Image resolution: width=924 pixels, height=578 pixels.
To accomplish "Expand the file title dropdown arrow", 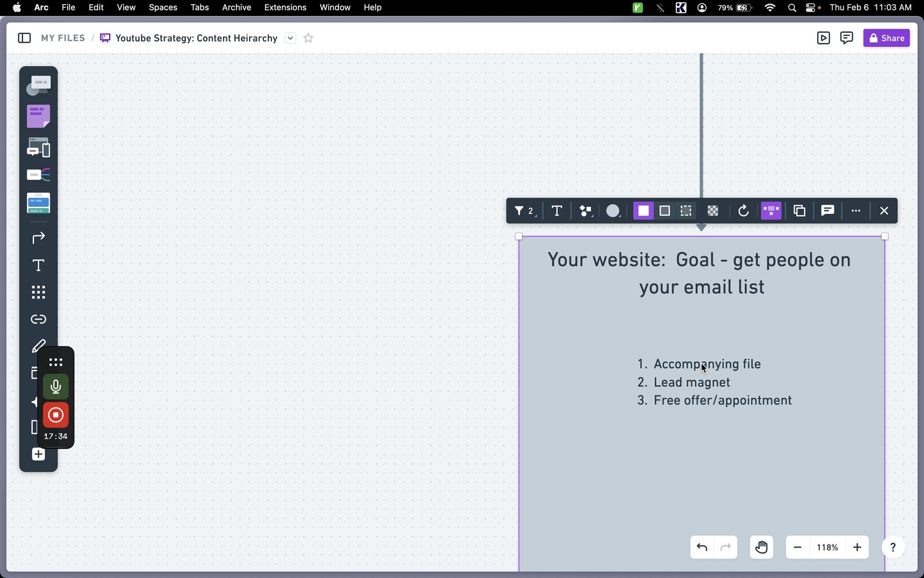I will [x=290, y=38].
